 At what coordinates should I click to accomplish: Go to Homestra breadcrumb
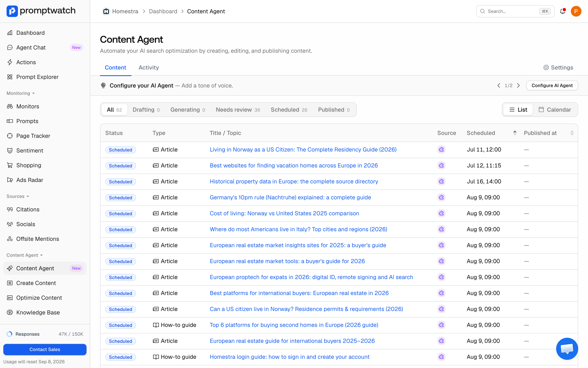point(125,11)
